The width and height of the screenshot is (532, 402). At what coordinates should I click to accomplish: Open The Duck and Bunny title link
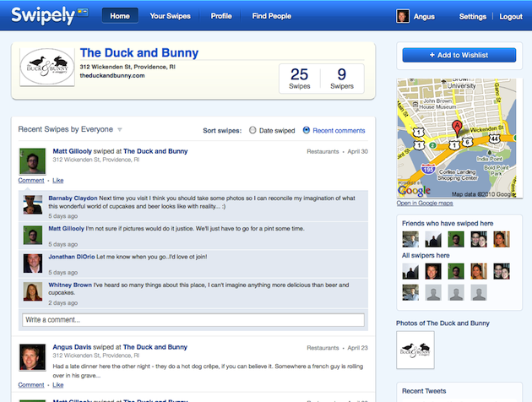[x=139, y=53]
